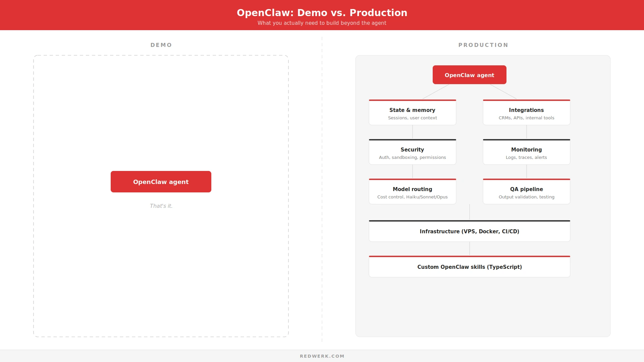Click 'Output validation, testing' subtext
Viewport: 644px width, 362px height.
tap(526, 197)
